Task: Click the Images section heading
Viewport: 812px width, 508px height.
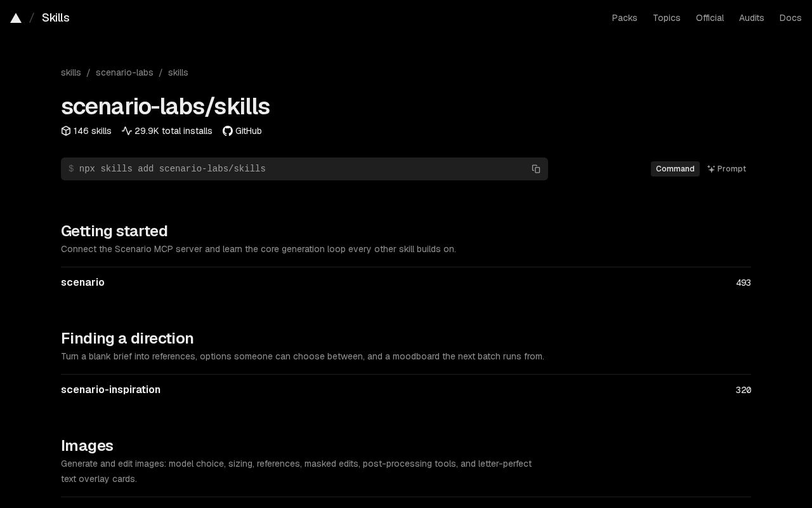Action: pos(87,446)
